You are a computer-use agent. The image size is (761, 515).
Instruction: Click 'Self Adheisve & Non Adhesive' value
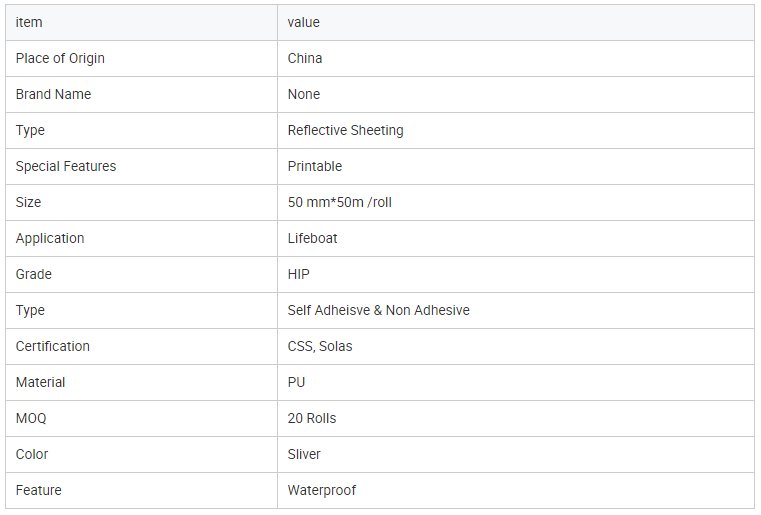[379, 310]
